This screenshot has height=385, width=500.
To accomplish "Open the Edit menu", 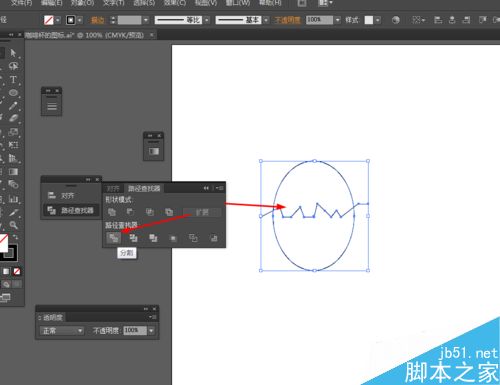I will coord(51,3).
